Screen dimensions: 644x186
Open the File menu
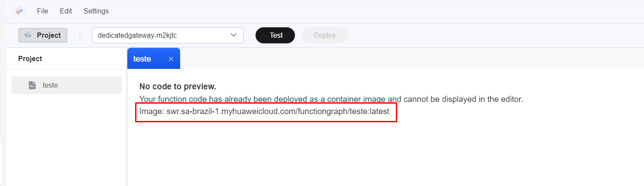point(42,11)
